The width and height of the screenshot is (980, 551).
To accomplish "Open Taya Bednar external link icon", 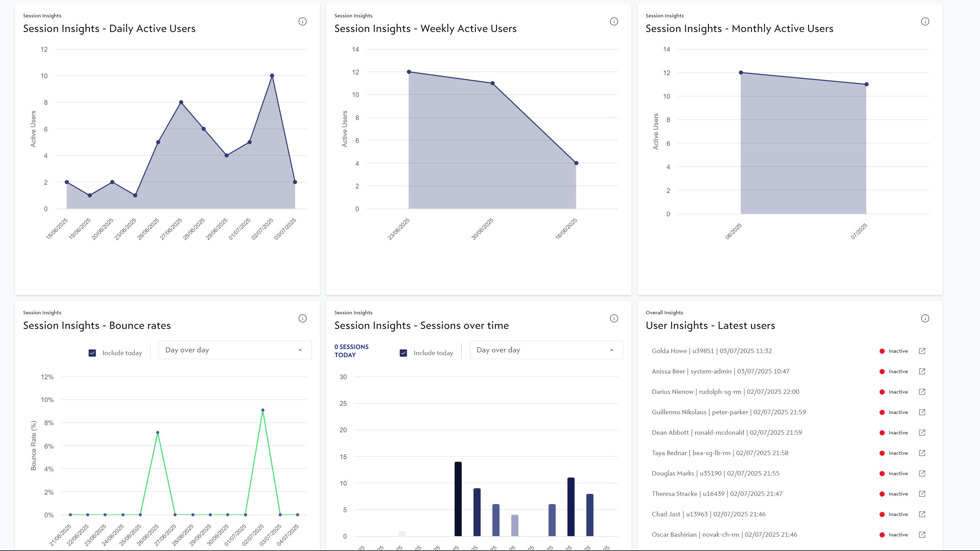I will coord(922,453).
